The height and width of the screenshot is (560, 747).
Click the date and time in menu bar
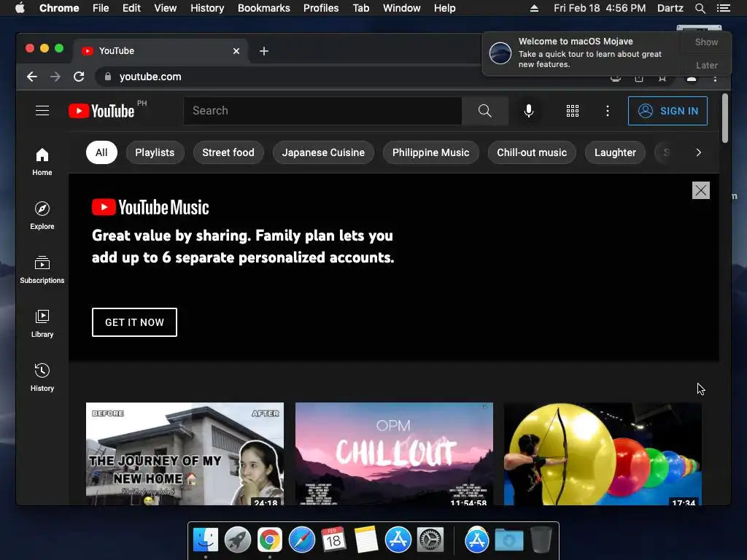[x=600, y=8]
